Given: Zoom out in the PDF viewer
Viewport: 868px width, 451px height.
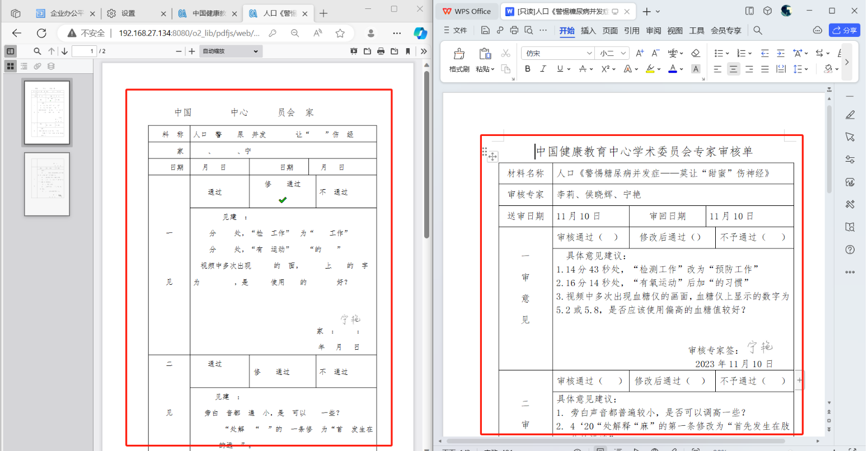Looking at the screenshot, I should pos(179,51).
